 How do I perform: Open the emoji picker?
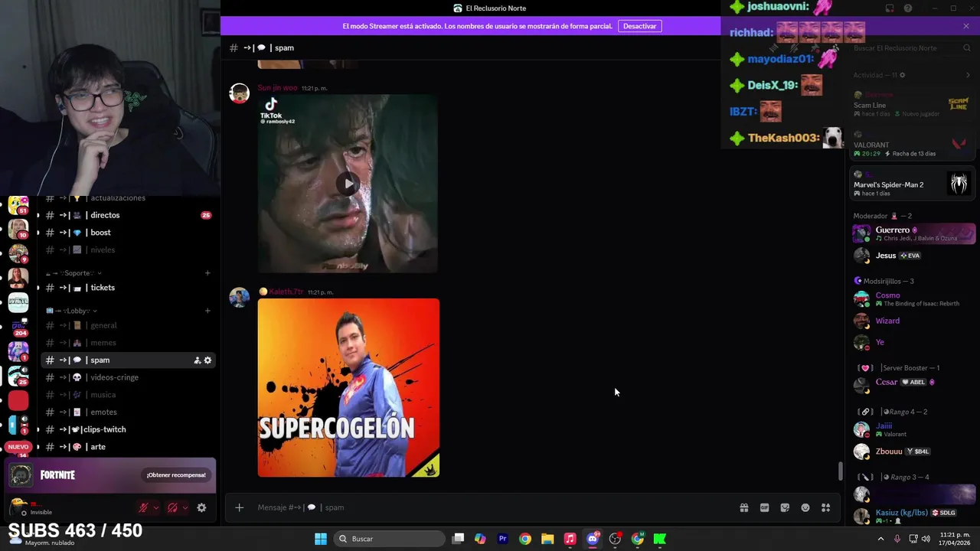click(x=805, y=507)
